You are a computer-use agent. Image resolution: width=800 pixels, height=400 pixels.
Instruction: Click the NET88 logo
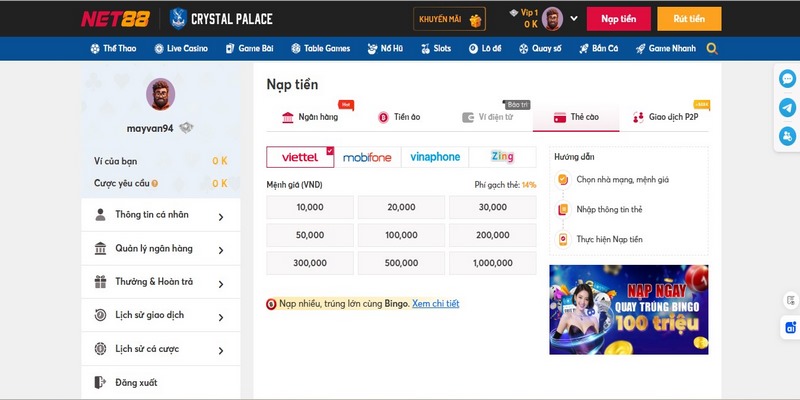point(115,19)
